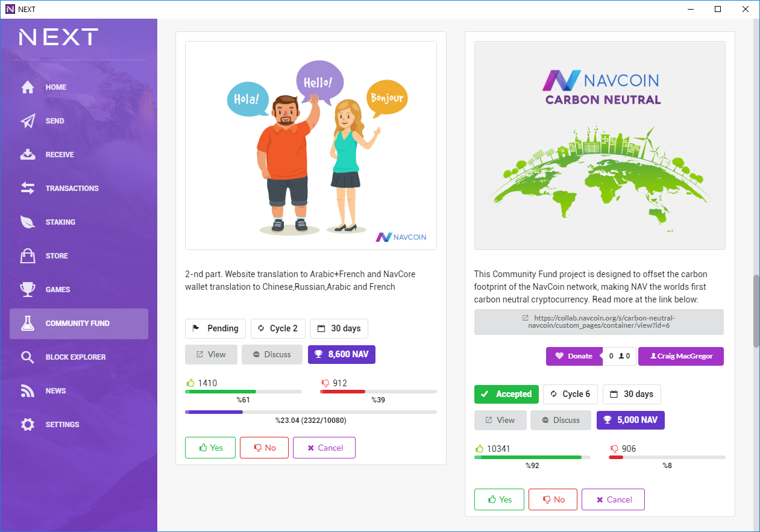View the 8,600 NAV translation proposal
The image size is (760, 532).
click(x=211, y=354)
